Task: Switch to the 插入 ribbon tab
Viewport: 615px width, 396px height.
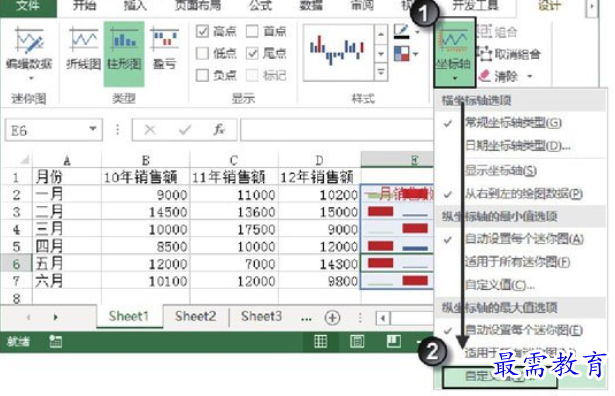Action: pos(135,5)
